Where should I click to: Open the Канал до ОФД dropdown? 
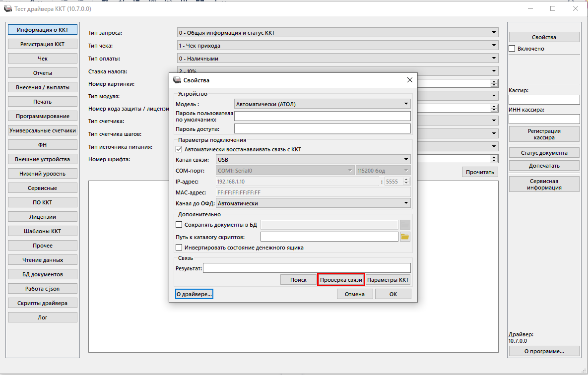313,203
